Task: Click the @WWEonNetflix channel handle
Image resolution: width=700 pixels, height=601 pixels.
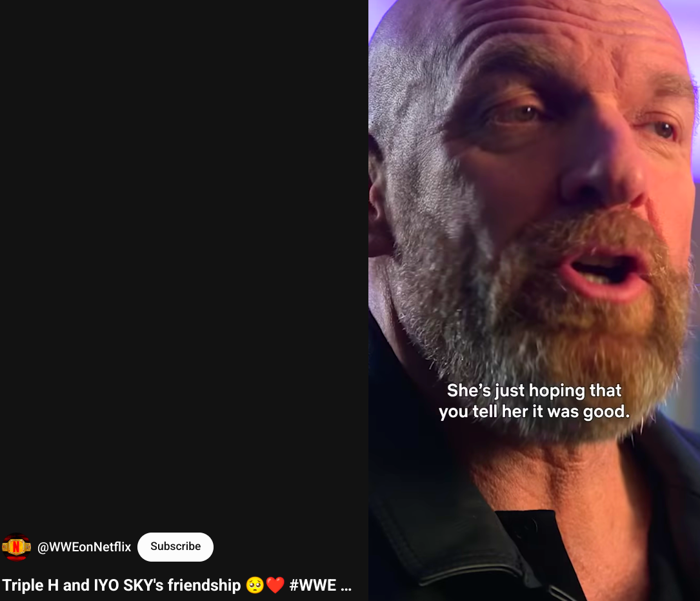Action: (x=84, y=547)
